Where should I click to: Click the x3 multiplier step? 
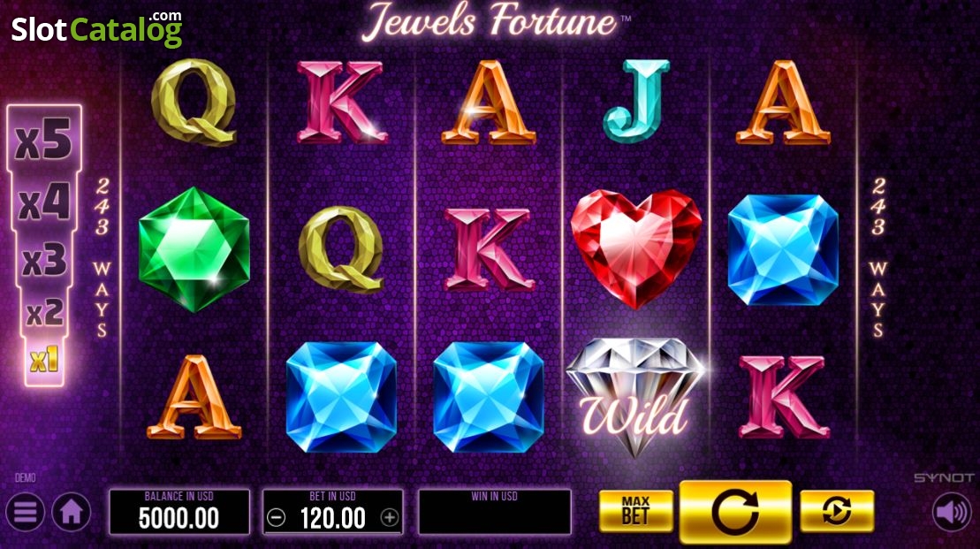coord(44,259)
